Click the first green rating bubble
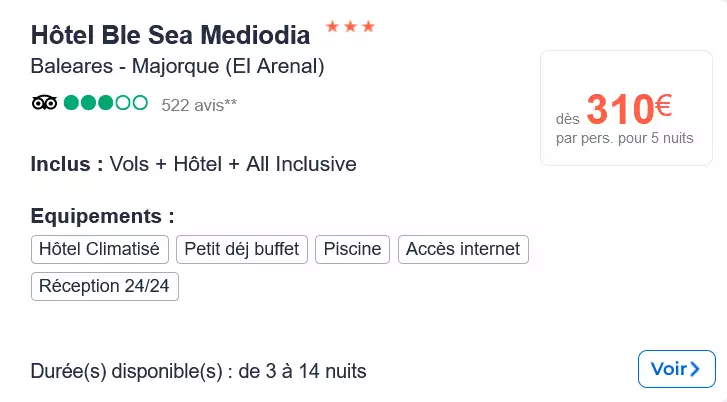The image size is (727, 402). click(72, 102)
